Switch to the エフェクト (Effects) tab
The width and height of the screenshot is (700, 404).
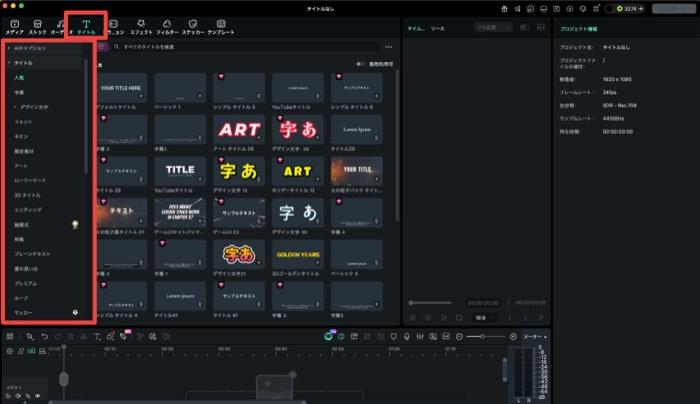[x=141, y=27]
